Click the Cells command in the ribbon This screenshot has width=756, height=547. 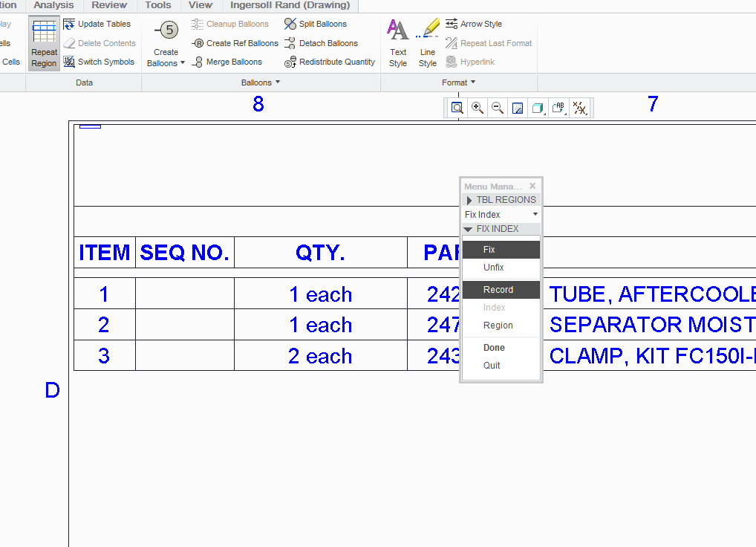click(10, 62)
